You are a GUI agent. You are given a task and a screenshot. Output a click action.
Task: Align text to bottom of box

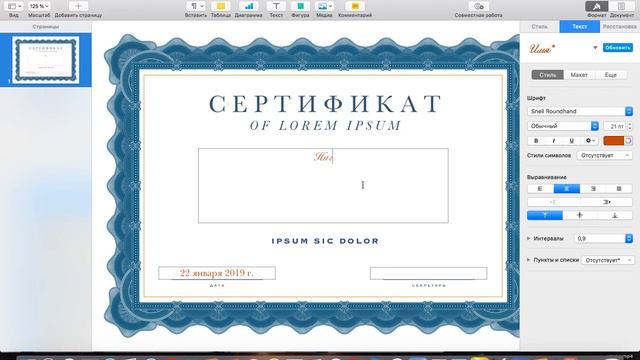click(615, 216)
